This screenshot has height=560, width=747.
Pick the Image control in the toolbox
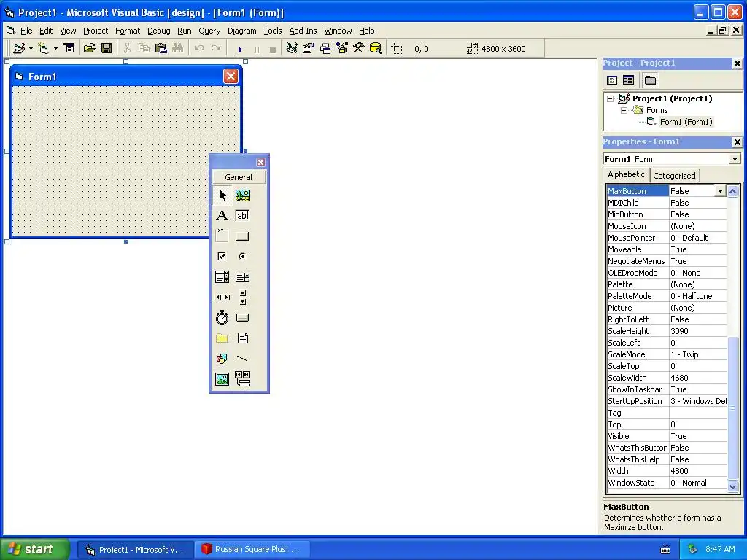click(x=222, y=379)
